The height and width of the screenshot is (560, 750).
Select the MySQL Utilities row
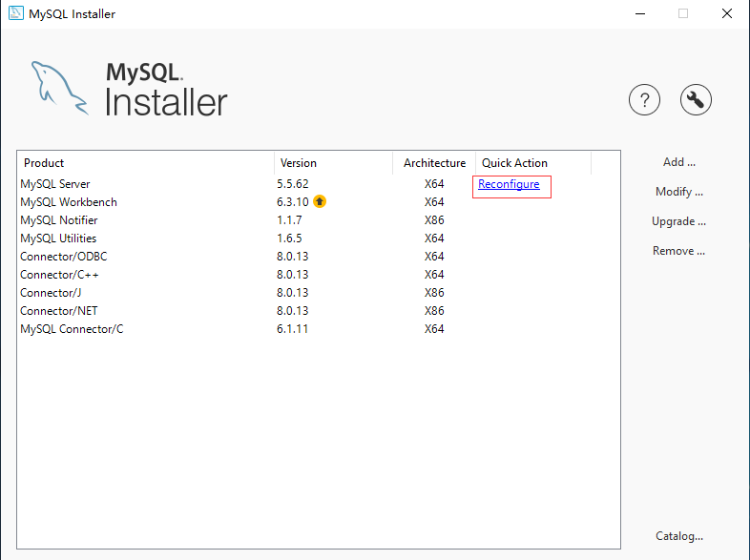point(319,239)
